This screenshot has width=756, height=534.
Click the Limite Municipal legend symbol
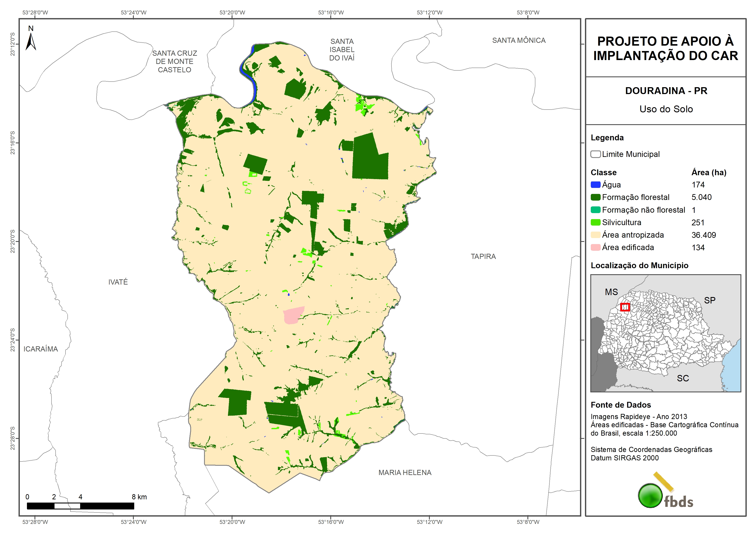pos(595,154)
